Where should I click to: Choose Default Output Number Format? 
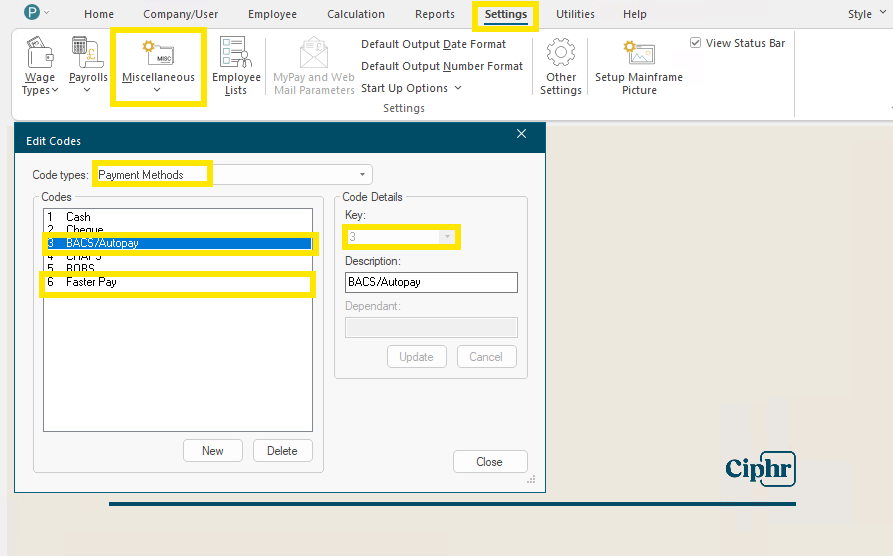click(442, 66)
